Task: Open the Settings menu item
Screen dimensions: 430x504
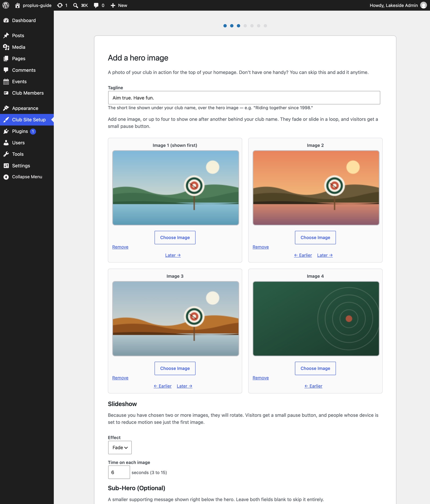Action: (27, 166)
